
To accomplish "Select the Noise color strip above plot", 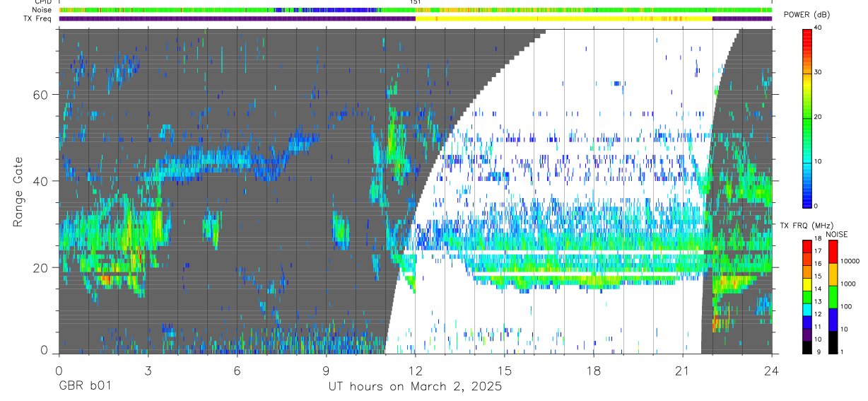I will pyautogui.click(x=416, y=10).
